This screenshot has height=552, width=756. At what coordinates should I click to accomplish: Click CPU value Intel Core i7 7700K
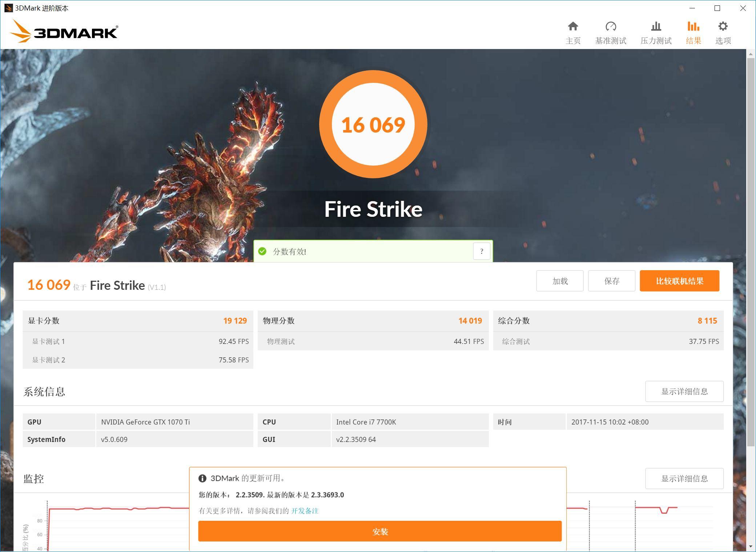410,422
